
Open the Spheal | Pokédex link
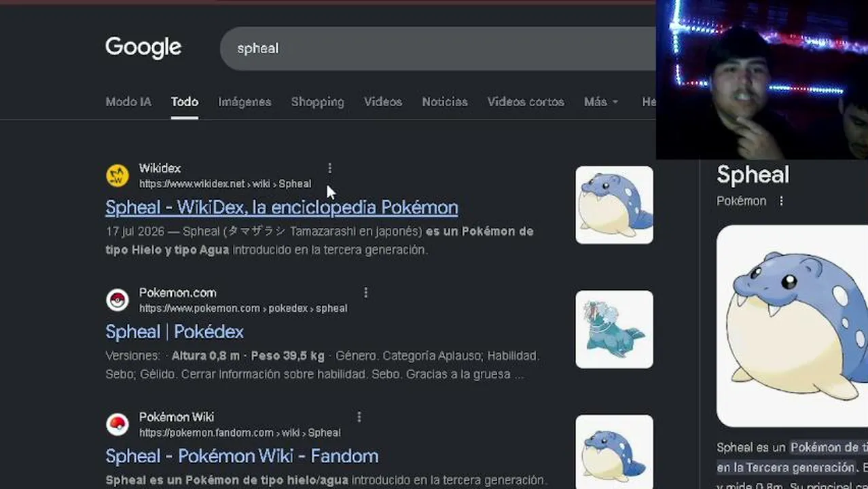[175, 331]
